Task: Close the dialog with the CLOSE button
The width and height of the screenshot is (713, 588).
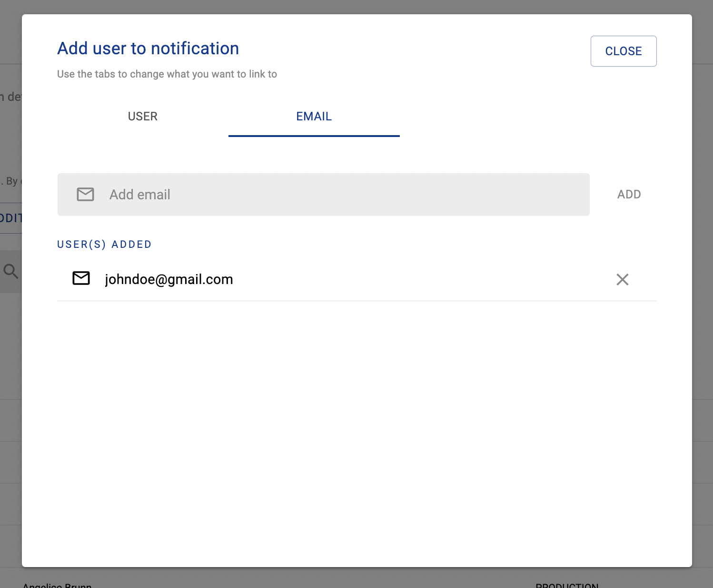Action: [623, 51]
